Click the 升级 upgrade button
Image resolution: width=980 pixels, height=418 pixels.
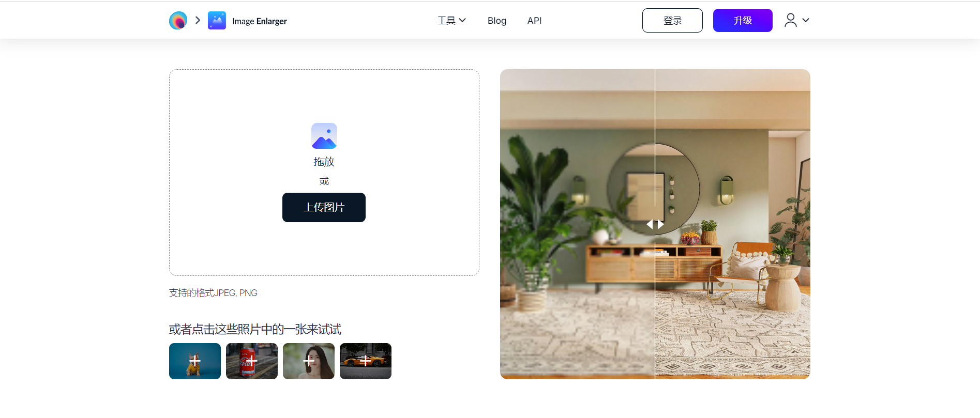click(743, 20)
